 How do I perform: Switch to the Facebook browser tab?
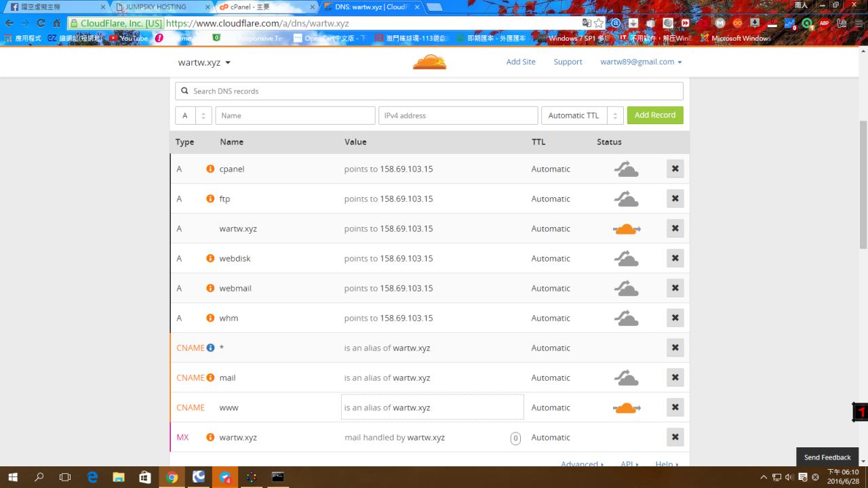click(57, 7)
